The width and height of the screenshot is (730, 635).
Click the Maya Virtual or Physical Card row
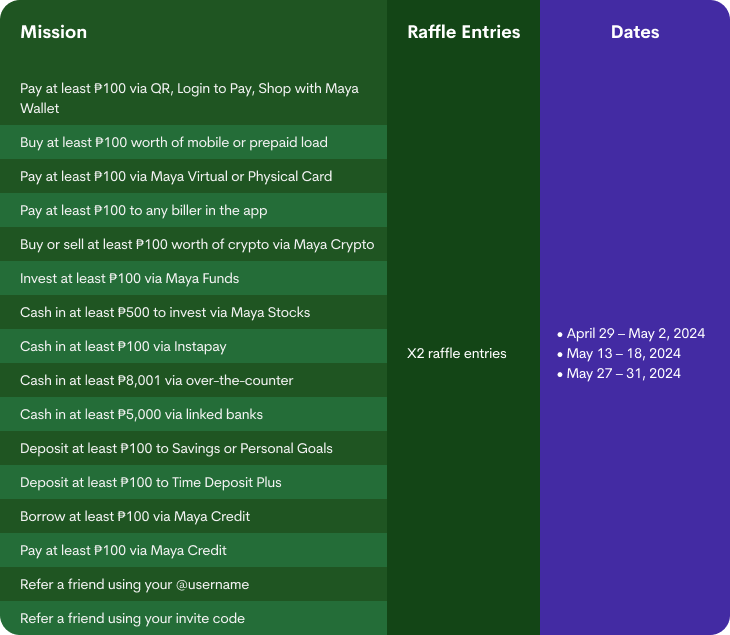click(x=176, y=176)
